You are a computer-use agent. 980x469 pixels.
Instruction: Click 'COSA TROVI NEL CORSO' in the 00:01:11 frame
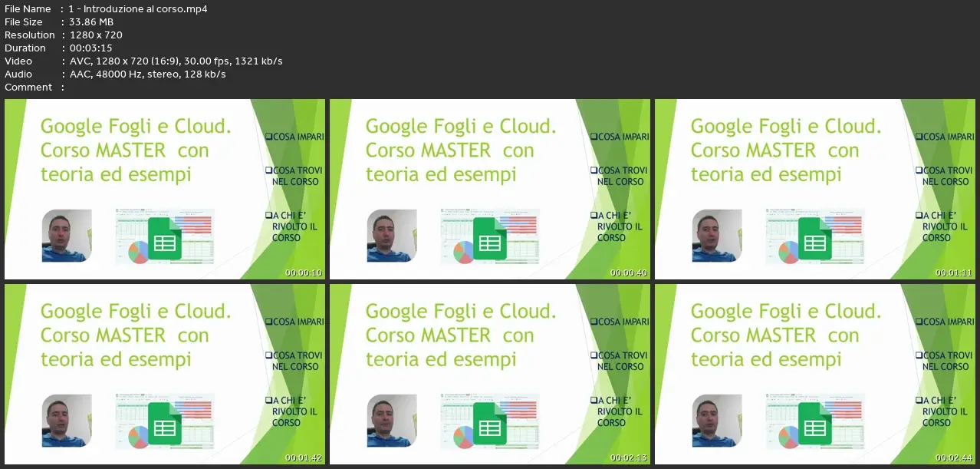pyautogui.click(x=945, y=177)
